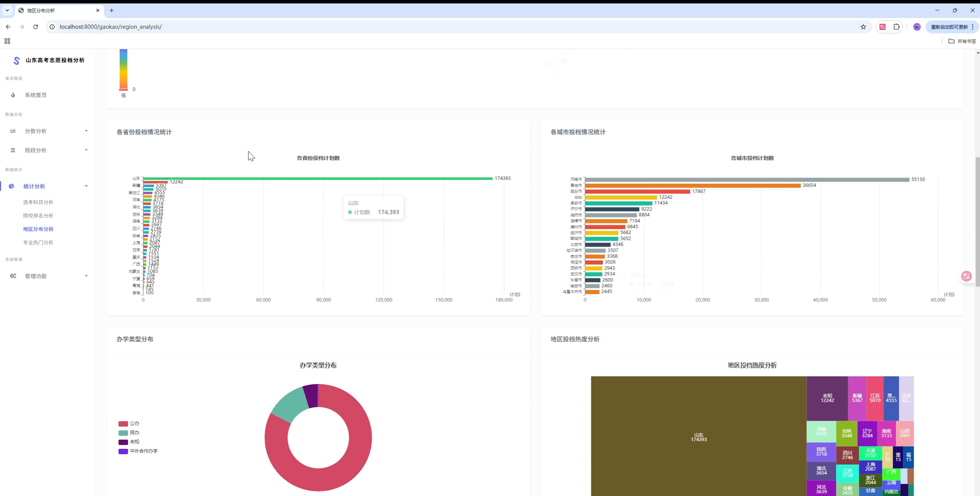The width and height of the screenshot is (980, 496).
Task: Click the 烟台市 red bar
Action: pos(638,192)
